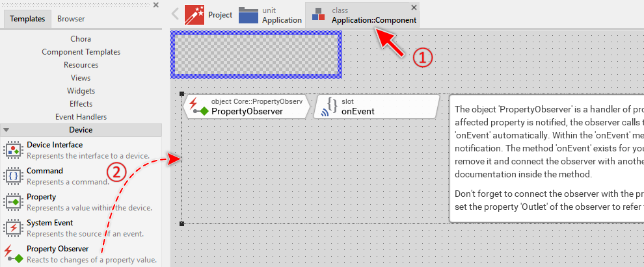
Task: Switch to the Templates tab
Action: [x=27, y=19]
